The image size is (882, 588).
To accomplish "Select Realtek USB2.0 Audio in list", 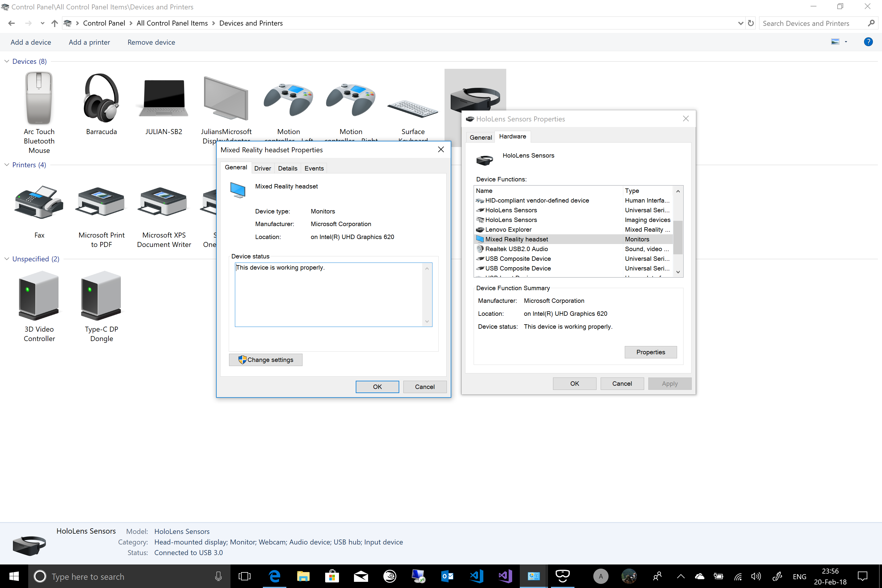I will pos(573,249).
